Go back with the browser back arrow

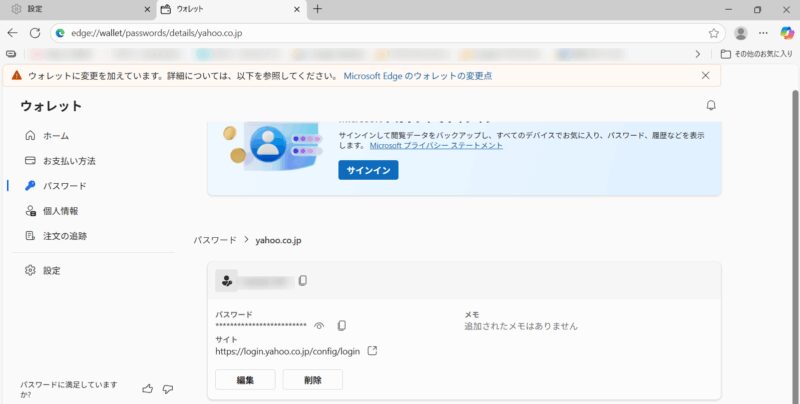(12, 33)
